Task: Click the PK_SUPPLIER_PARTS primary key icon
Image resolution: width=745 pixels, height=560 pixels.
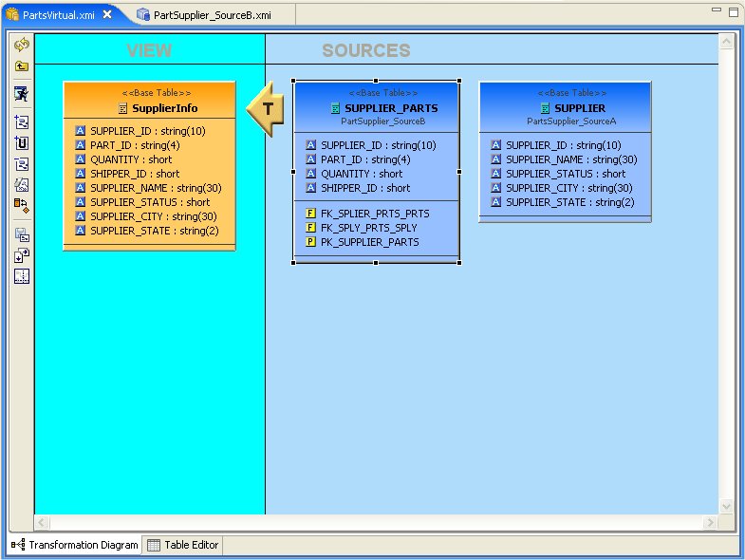Action: tap(310, 242)
